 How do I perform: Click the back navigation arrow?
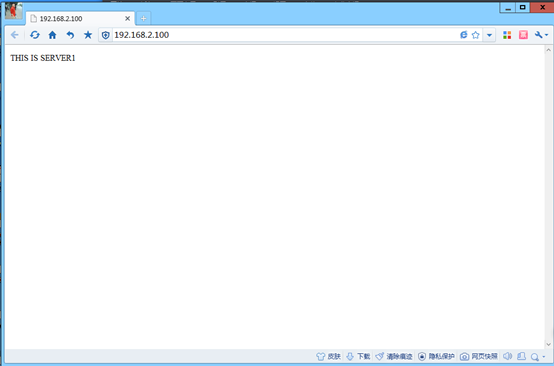coord(14,35)
